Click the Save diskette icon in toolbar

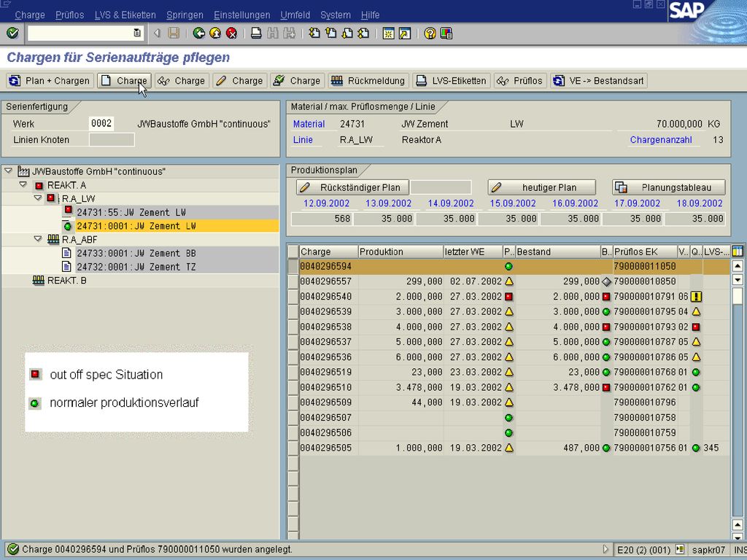coord(174,34)
